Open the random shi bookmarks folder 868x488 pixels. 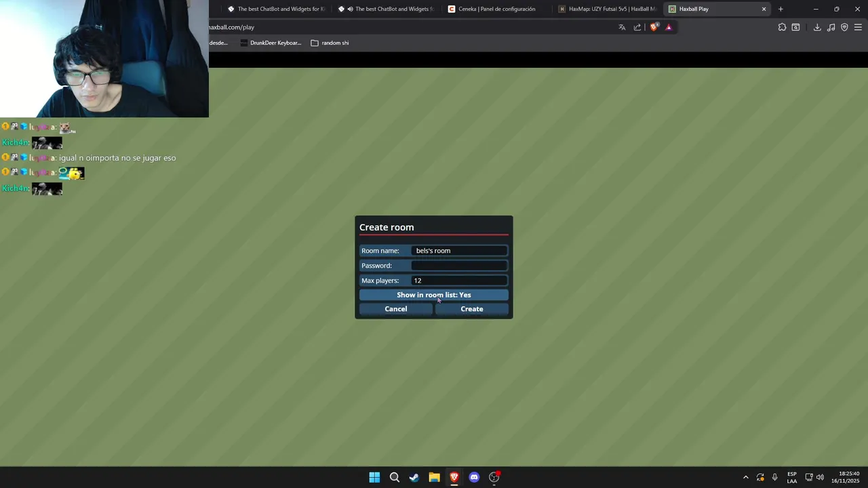click(x=330, y=43)
